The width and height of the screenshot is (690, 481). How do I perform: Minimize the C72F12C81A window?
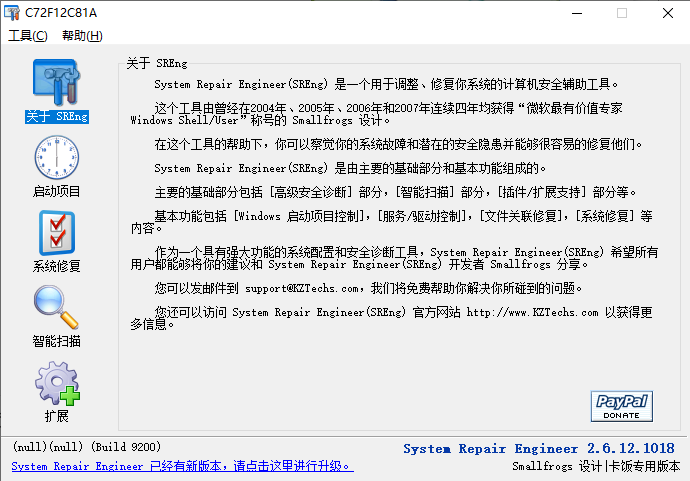tap(577, 13)
